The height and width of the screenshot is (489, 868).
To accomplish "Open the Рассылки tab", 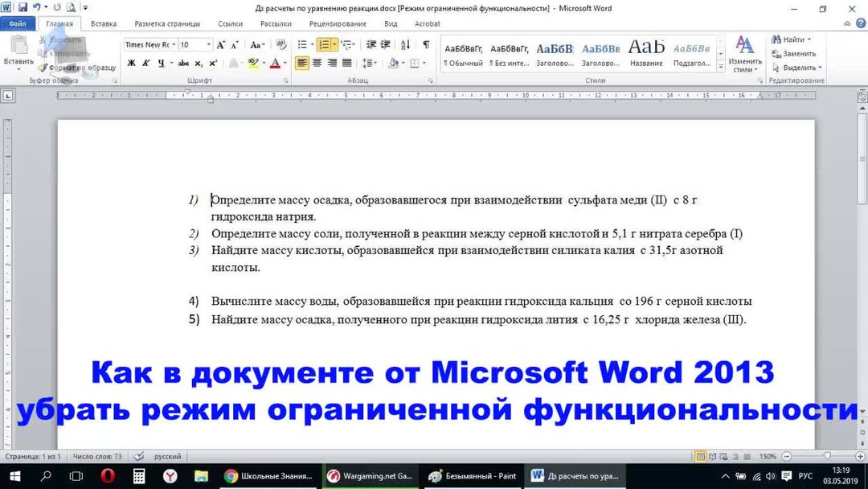I will (x=276, y=24).
